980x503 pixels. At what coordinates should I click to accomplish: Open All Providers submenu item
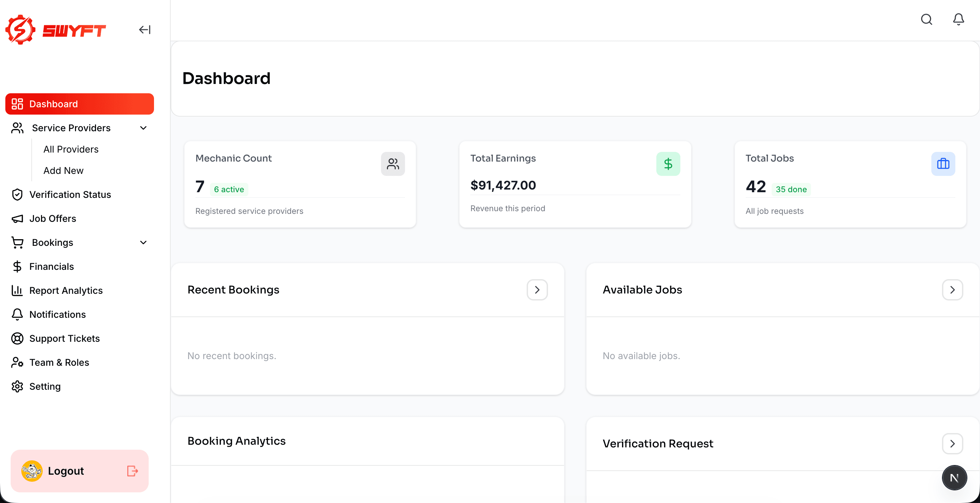71,149
